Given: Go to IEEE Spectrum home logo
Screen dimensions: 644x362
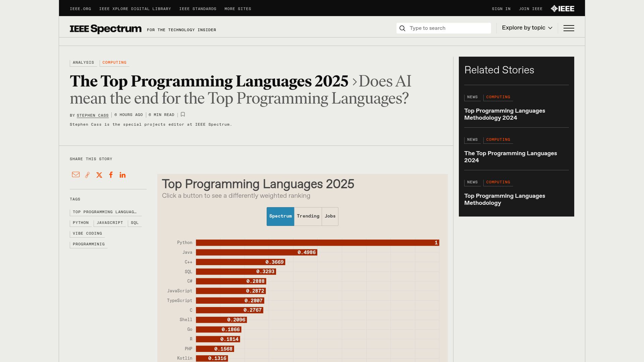Looking at the screenshot, I should click(x=106, y=29).
